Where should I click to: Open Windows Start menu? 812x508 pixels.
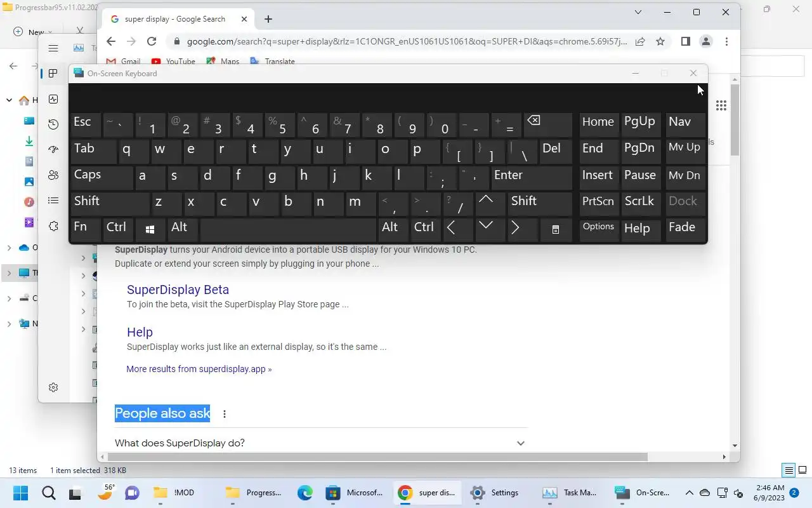point(20,493)
